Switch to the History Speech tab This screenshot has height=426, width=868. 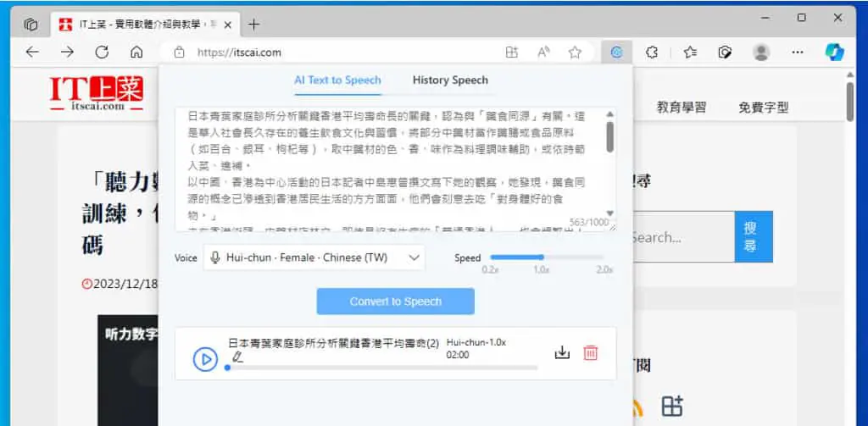click(450, 80)
